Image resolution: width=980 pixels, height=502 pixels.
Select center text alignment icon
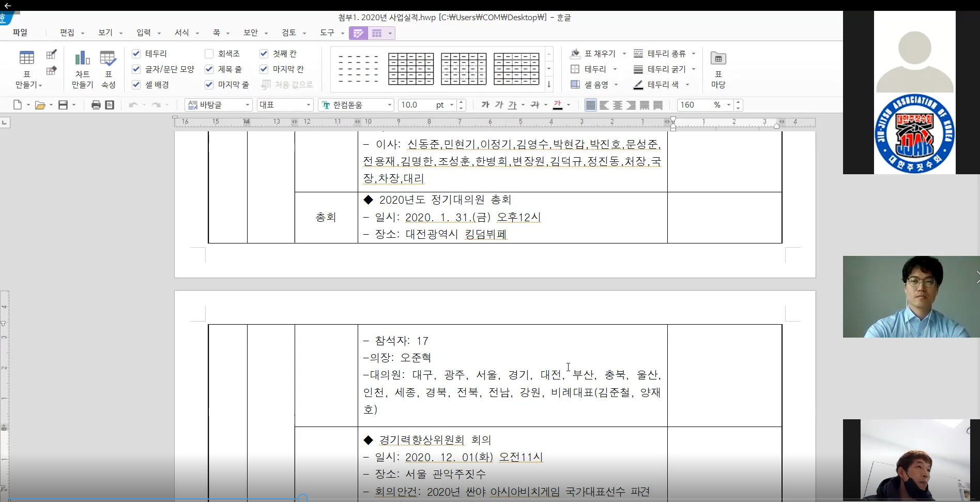point(617,105)
